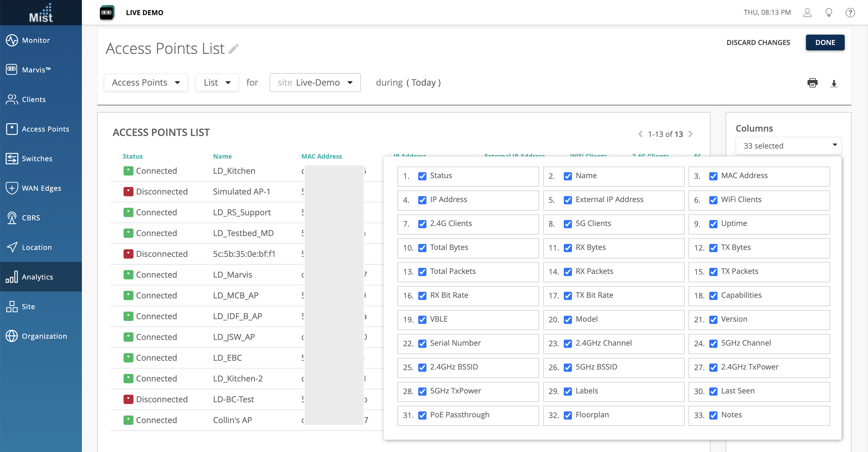Click DISCARD CHANGES
Screen dimensions: 868x452
(758, 42)
